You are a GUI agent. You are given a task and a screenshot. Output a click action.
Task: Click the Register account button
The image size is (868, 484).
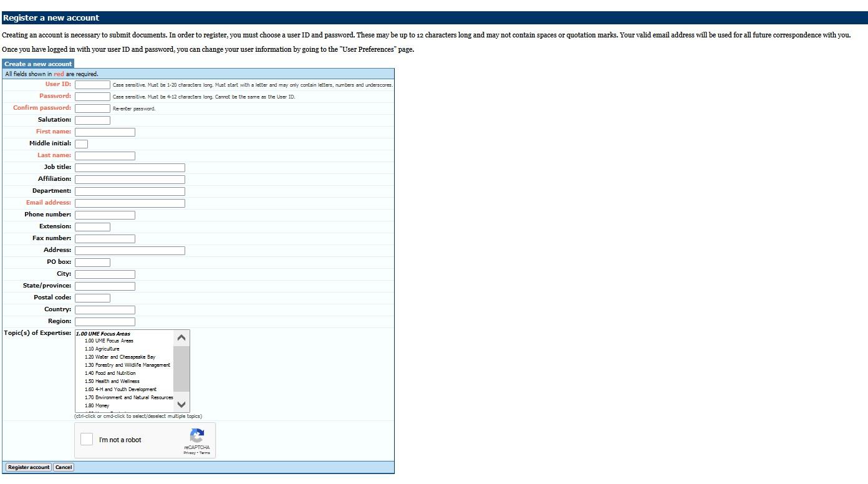(29, 467)
